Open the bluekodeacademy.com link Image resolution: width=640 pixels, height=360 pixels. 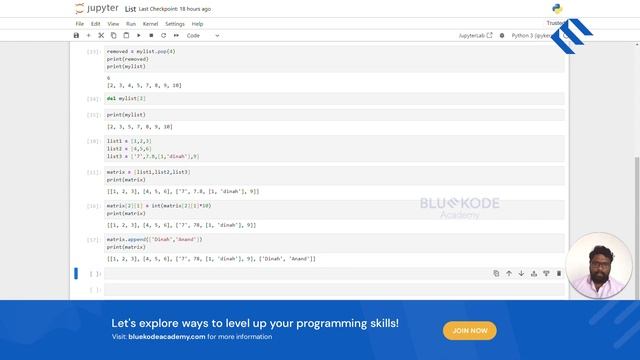(167, 337)
